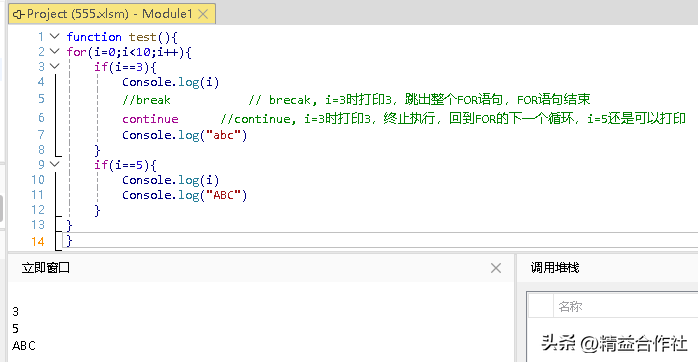Click the word function on line 1
The height and width of the screenshot is (362, 698).
[x=94, y=37]
